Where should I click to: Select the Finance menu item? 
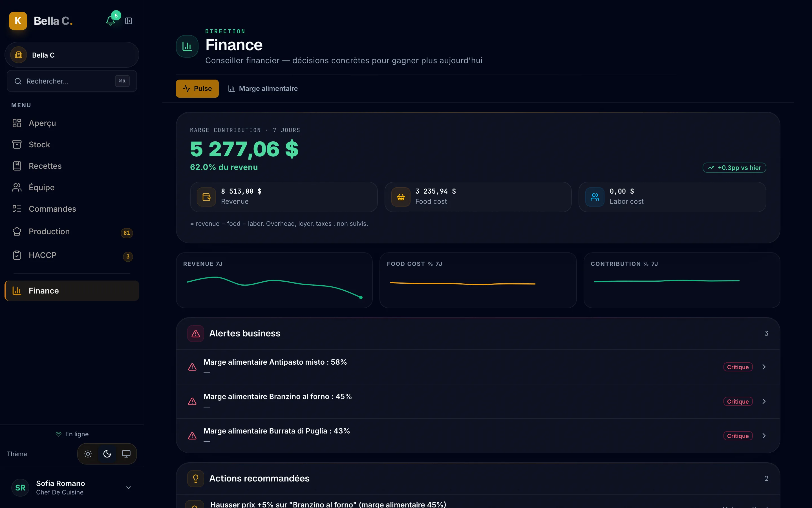point(72,291)
